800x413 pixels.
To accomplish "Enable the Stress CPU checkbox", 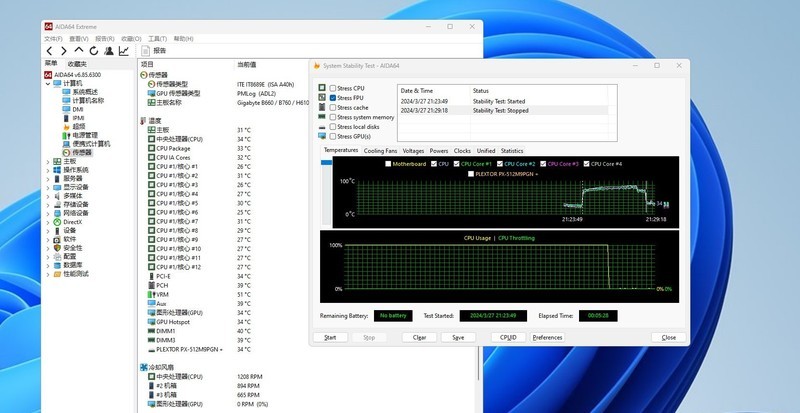I will (x=334, y=88).
